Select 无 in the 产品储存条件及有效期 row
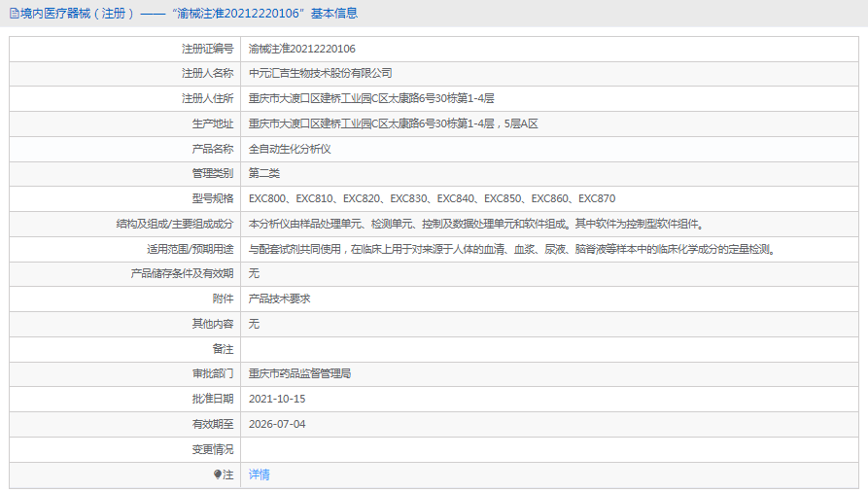Screen dimensions: 868x492 point(254,273)
